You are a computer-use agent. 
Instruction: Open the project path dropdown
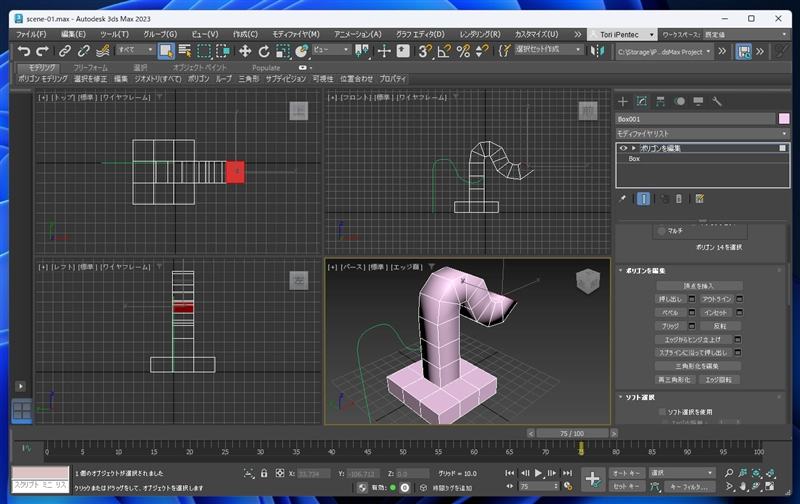(x=664, y=52)
